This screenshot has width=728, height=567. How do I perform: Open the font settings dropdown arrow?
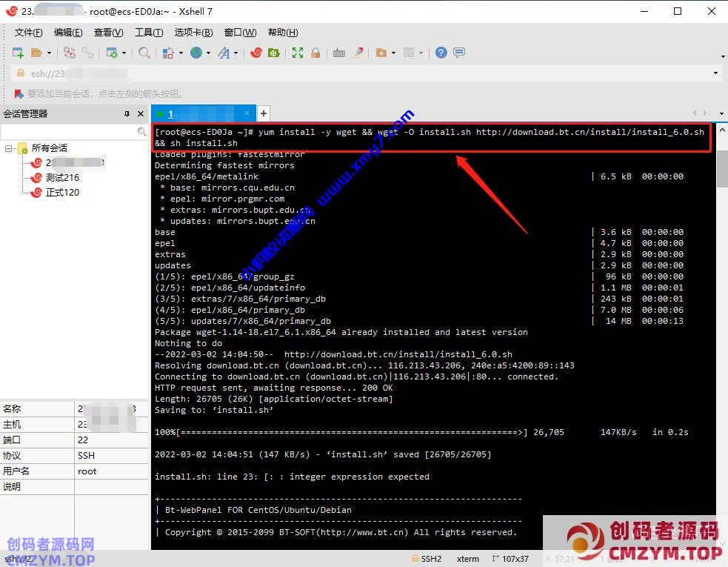point(236,53)
